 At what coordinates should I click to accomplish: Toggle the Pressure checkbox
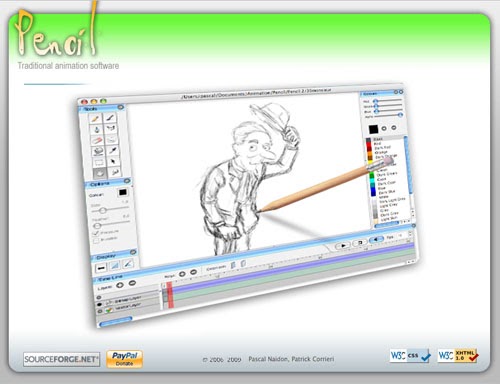[96, 233]
